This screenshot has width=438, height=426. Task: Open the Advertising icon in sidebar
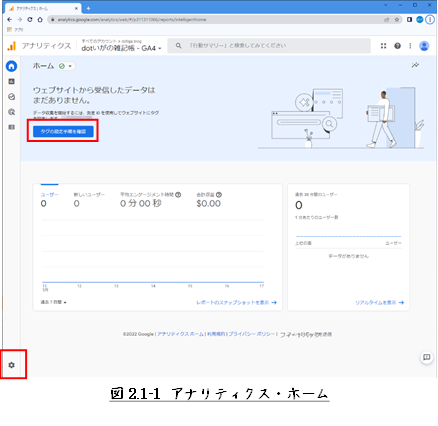click(x=11, y=112)
